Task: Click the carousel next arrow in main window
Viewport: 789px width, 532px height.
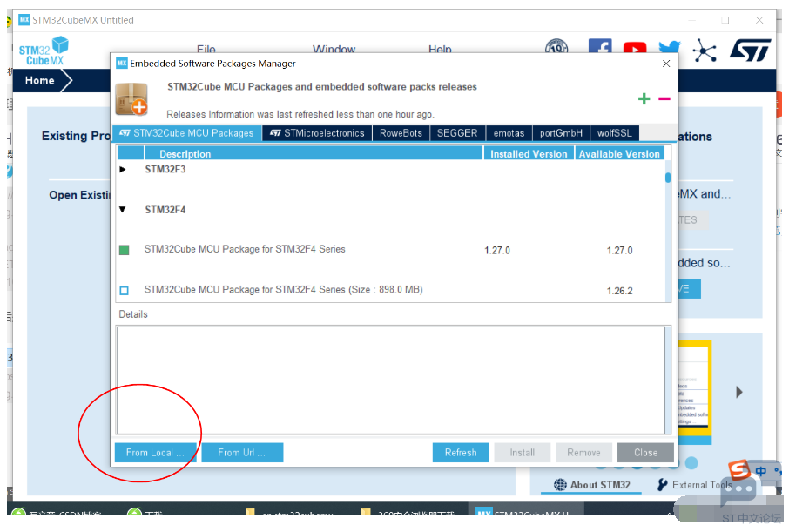Action: coord(738,392)
